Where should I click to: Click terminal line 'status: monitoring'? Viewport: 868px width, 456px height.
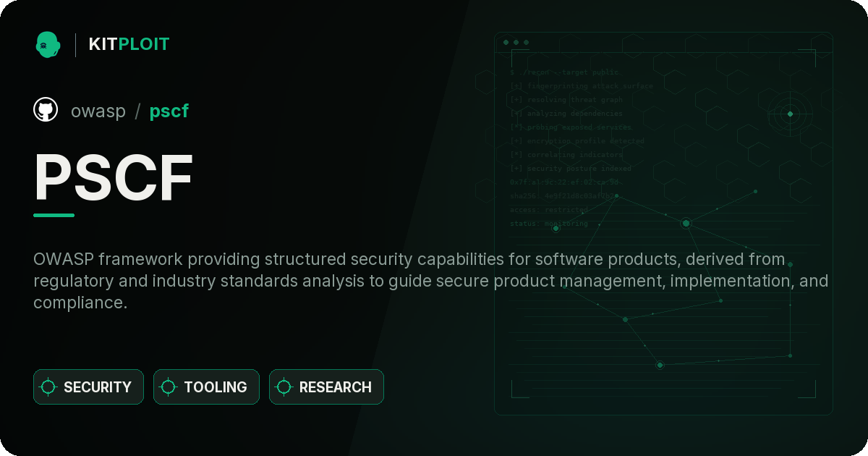(549, 224)
